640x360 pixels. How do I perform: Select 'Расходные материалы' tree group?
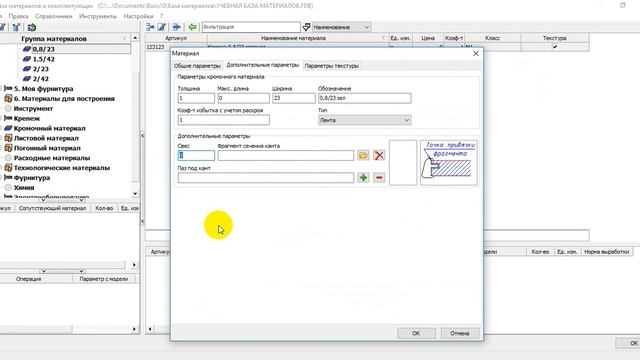coord(52,158)
